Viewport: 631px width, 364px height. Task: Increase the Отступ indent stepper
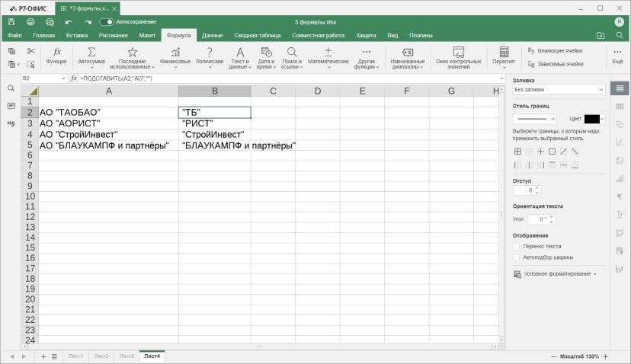[x=537, y=188]
